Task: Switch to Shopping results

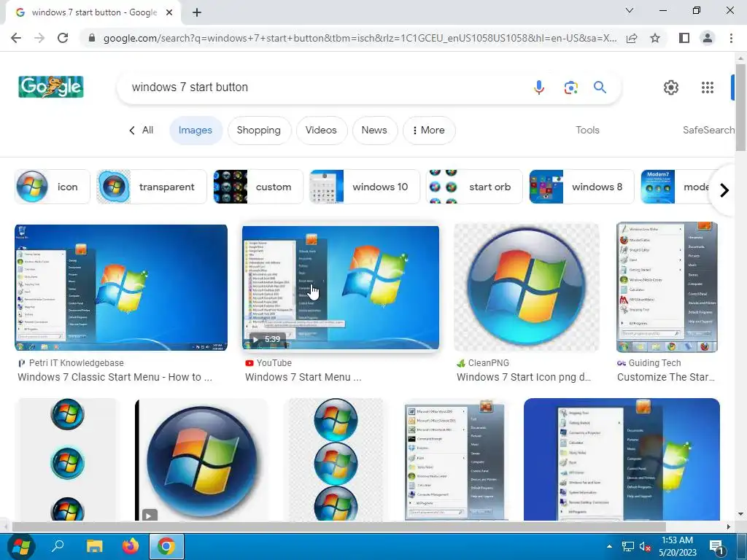Action: [x=259, y=130]
